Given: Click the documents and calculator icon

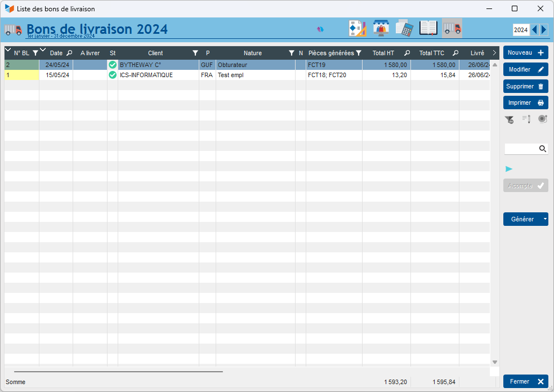Looking at the screenshot, I should click(404, 28).
